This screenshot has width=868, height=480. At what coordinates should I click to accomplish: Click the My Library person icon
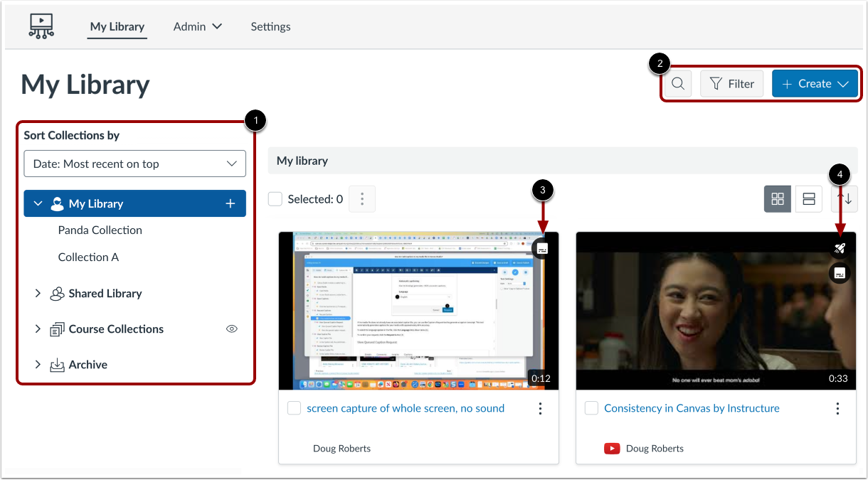coord(57,204)
